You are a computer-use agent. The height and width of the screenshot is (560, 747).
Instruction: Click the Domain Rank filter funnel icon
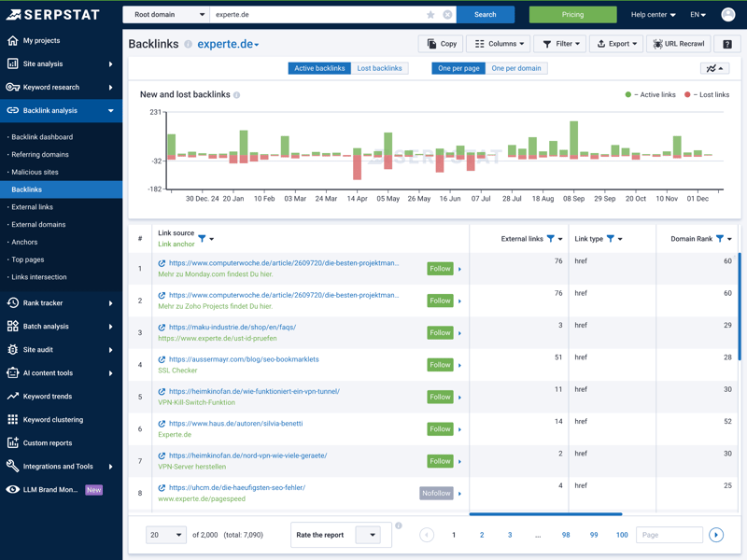tap(720, 239)
